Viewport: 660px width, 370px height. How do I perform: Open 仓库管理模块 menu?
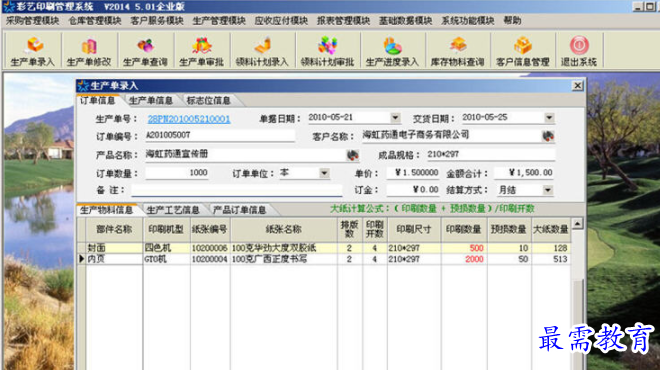[95, 21]
